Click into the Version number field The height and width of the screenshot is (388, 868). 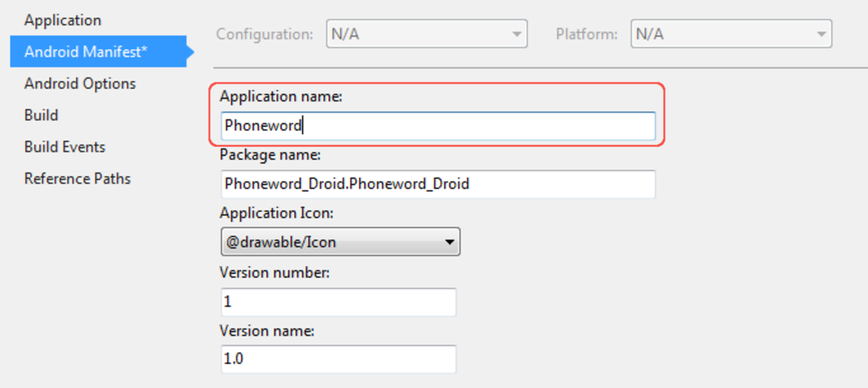(x=338, y=302)
